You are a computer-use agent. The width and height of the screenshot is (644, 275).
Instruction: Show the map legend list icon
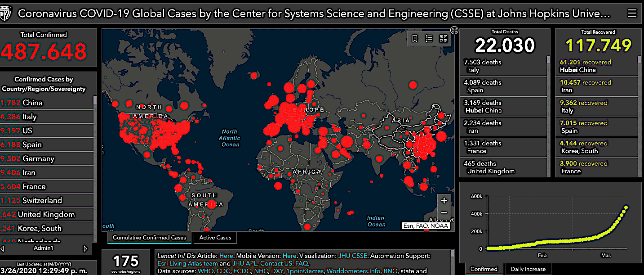click(x=429, y=39)
